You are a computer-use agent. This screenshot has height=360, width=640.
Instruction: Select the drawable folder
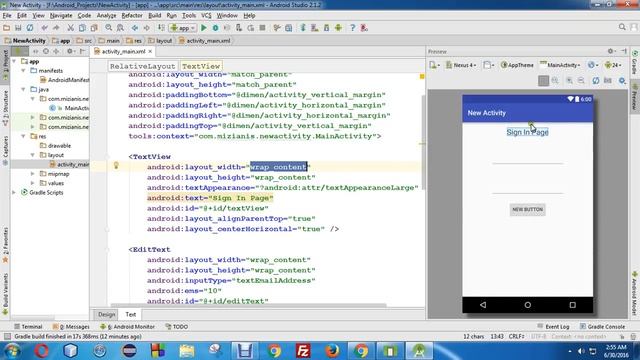[55, 145]
